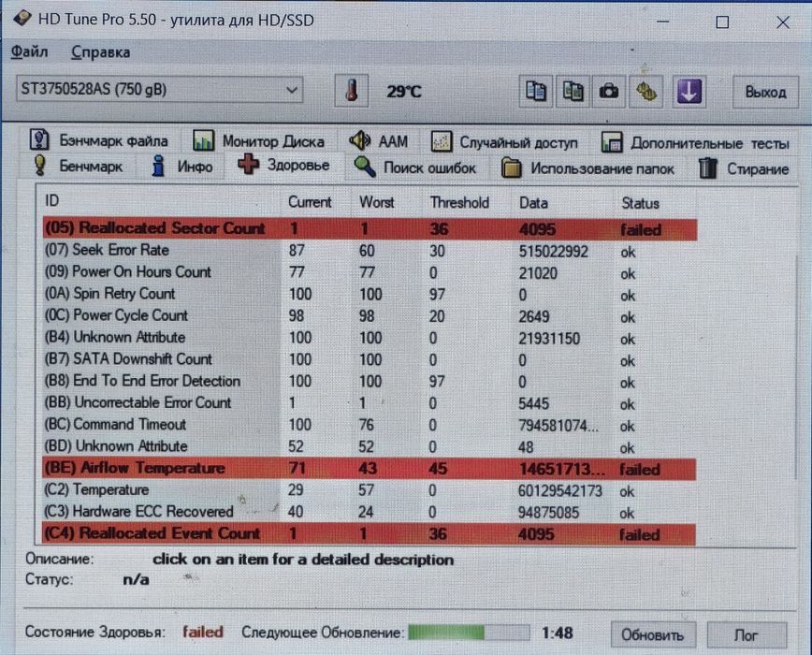Select the Reallocated Event Count row
Image resolution: width=812 pixels, height=655 pixels.
click(x=370, y=534)
